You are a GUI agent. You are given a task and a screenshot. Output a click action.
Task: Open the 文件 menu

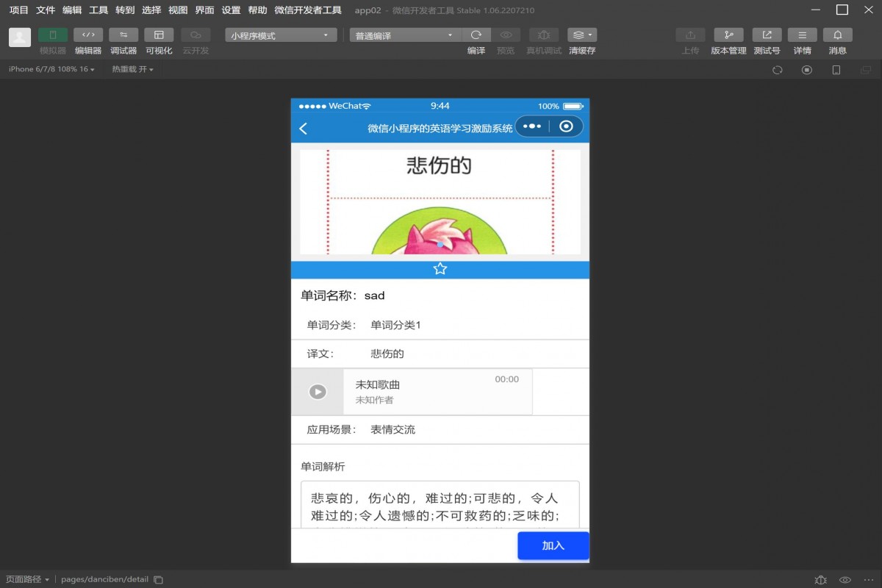[x=46, y=10]
